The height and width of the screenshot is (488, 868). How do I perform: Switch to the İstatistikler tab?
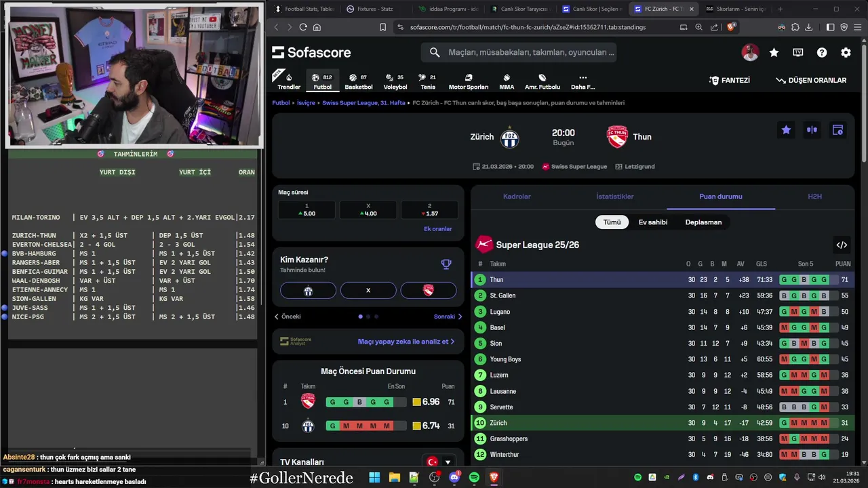[x=615, y=197]
